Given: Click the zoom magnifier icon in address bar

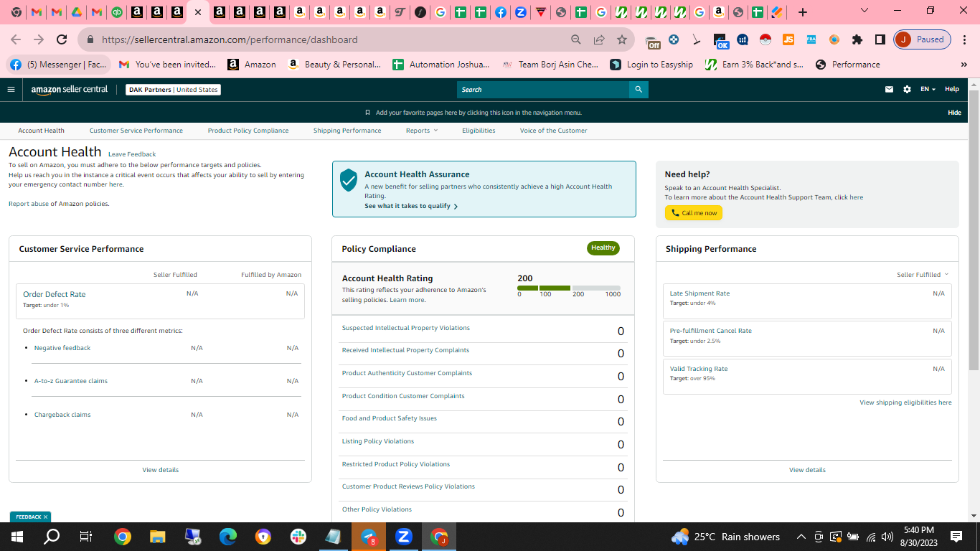Looking at the screenshot, I should pyautogui.click(x=576, y=39).
